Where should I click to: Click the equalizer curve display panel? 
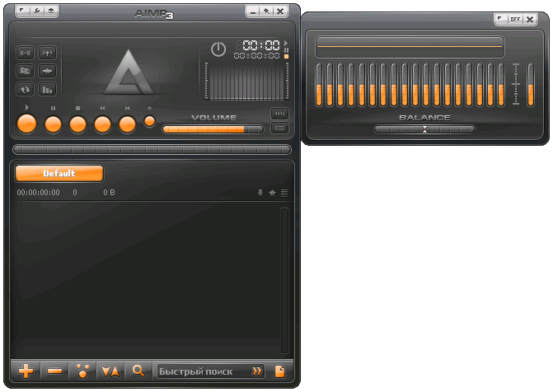(410, 47)
